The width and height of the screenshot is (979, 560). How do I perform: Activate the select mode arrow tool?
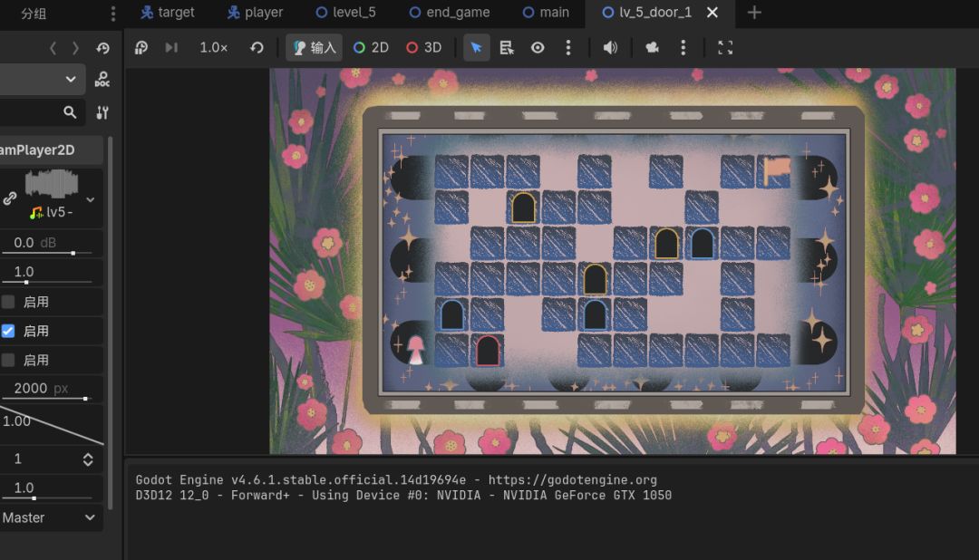tap(477, 47)
